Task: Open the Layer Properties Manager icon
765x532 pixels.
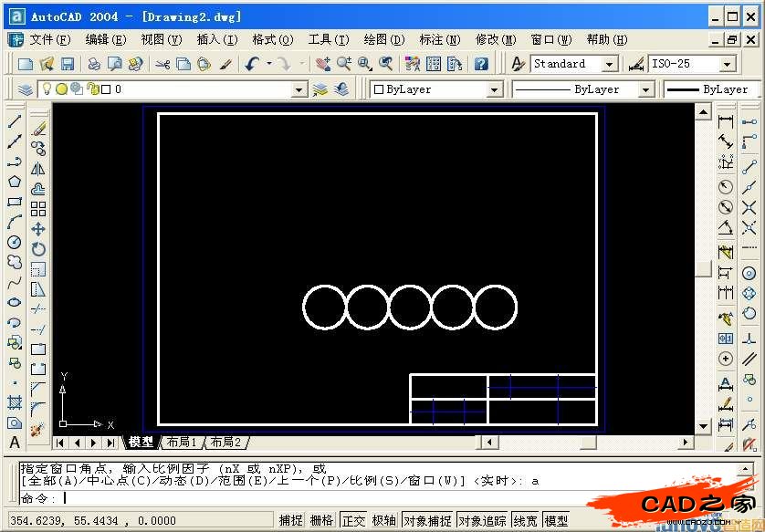Action: click(x=26, y=89)
